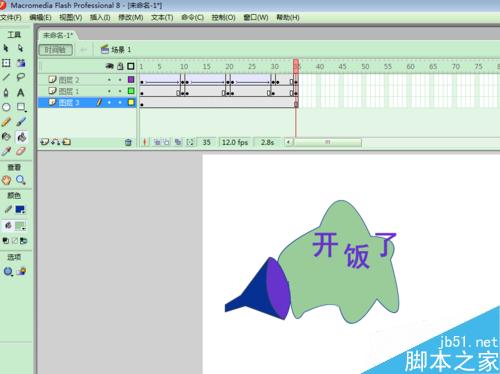Image resolution: width=500 pixels, height=374 pixels.
Task: Open the stroke color pencil control
Action: pos(8,209)
